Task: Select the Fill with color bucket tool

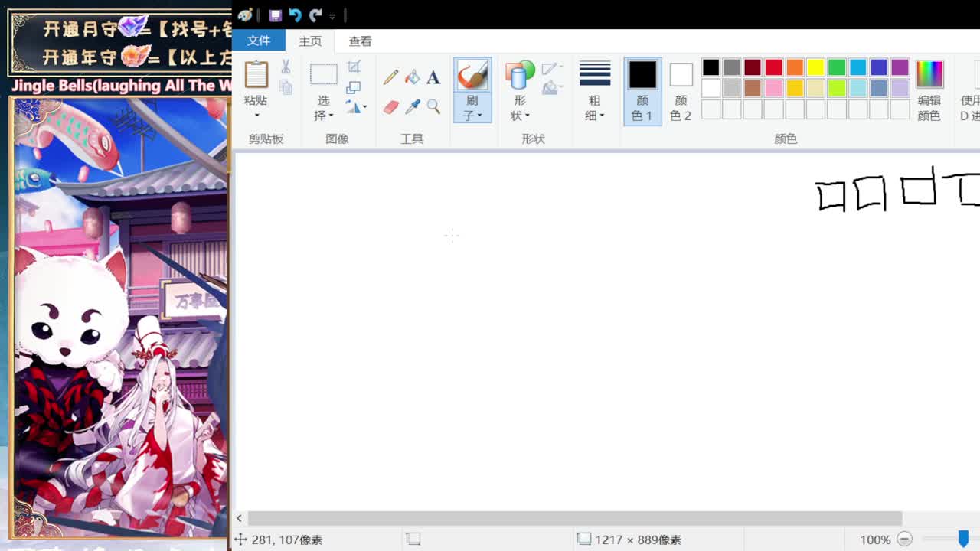Action: tap(412, 77)
